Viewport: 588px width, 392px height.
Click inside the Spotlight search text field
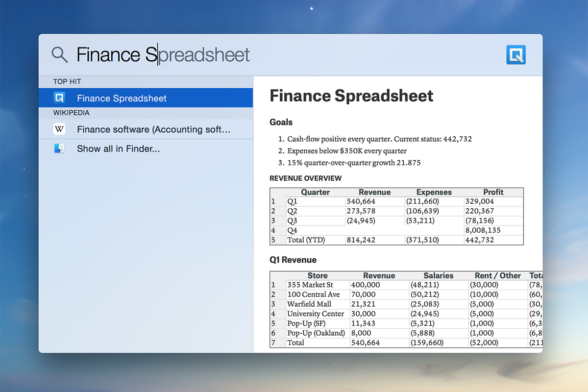coord(196,54)
